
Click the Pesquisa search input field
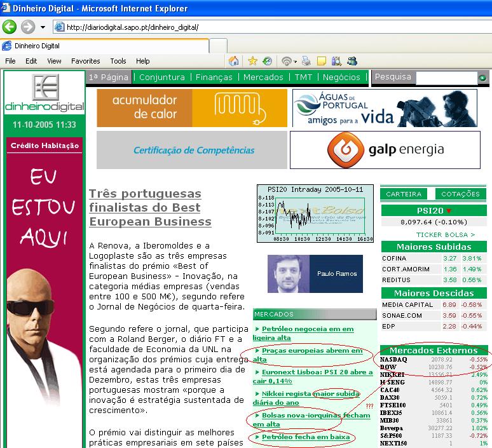tap(447, 78)
